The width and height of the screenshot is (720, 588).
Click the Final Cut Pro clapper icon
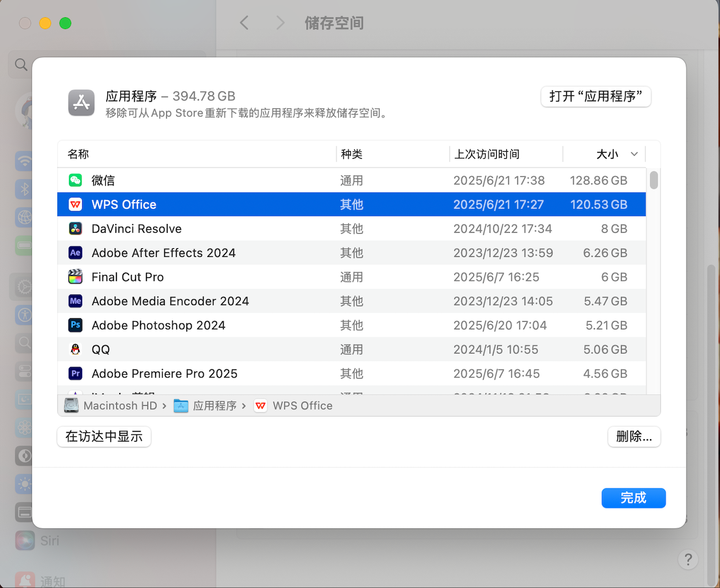(75, 277)
